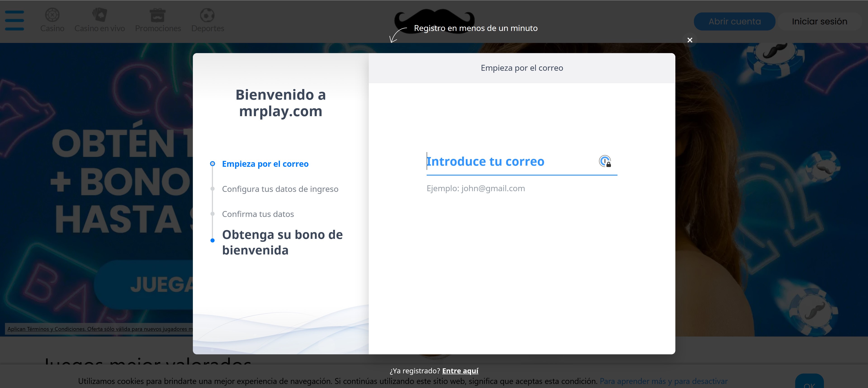The height and width of the screenshot is (388, 868).
Task: Open the hamburger menu icon
Action: [x=14, y=20]
